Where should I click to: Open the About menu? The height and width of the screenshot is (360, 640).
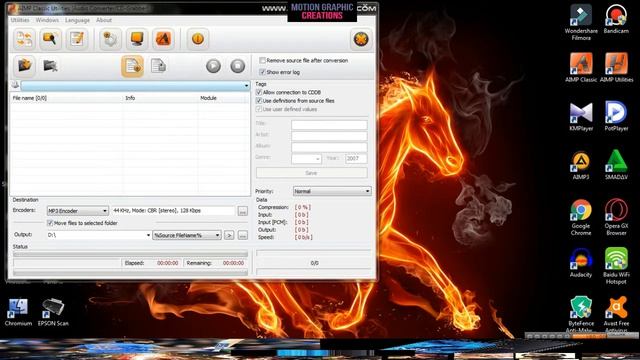pos(104,20)
